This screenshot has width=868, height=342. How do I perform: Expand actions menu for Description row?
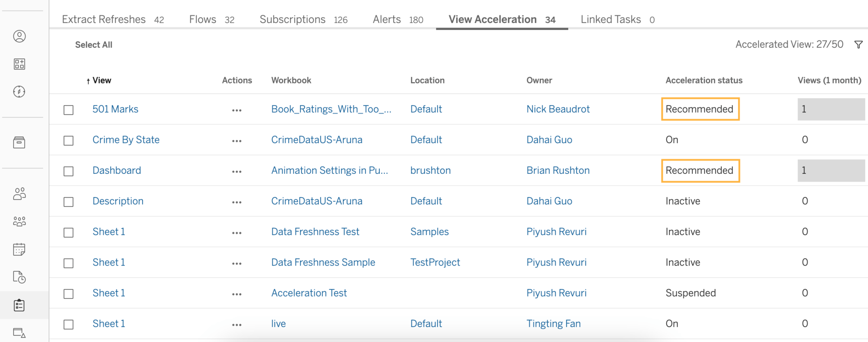[x=237, y=203]
